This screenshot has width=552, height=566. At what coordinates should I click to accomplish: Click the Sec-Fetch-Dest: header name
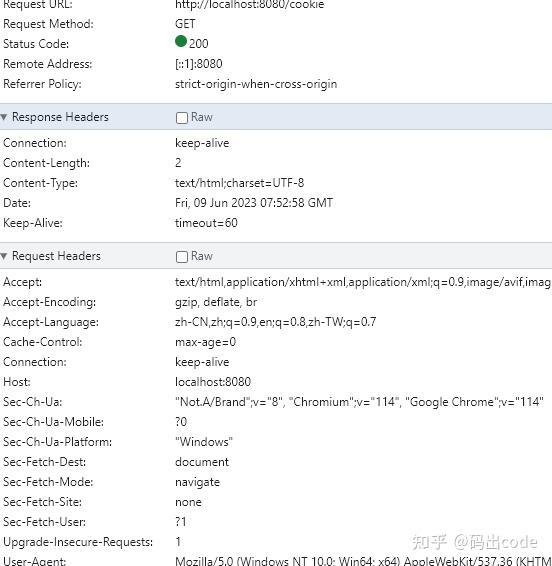pos(44,462)
